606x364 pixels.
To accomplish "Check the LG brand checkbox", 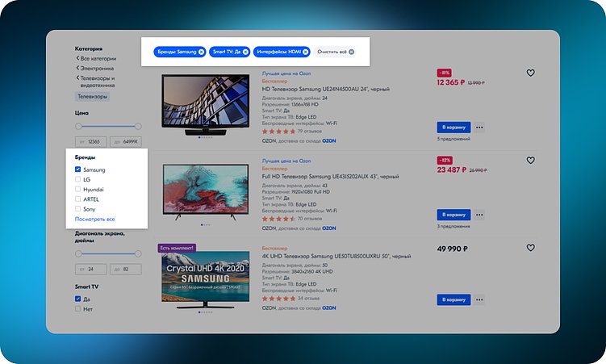I will (x=77, y=179).
